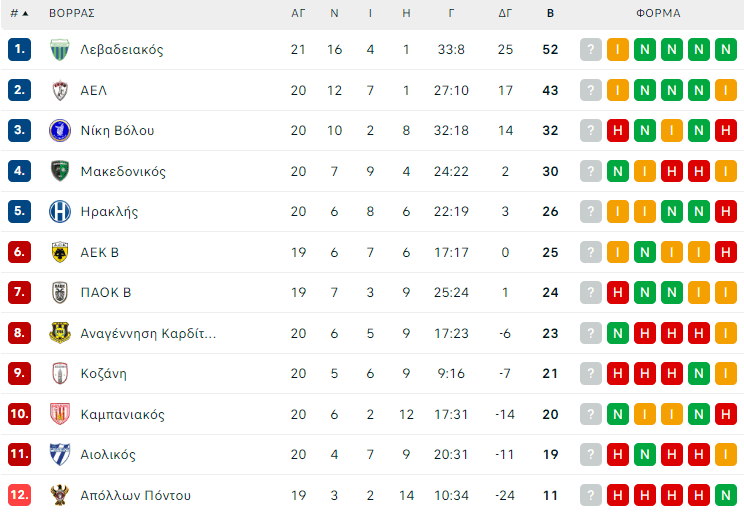The height and width of the screenshot is (513, 744).
Task: Click the Νίκη Βόλου team logo
Action: pyautogui.click(x=60, y=131)
